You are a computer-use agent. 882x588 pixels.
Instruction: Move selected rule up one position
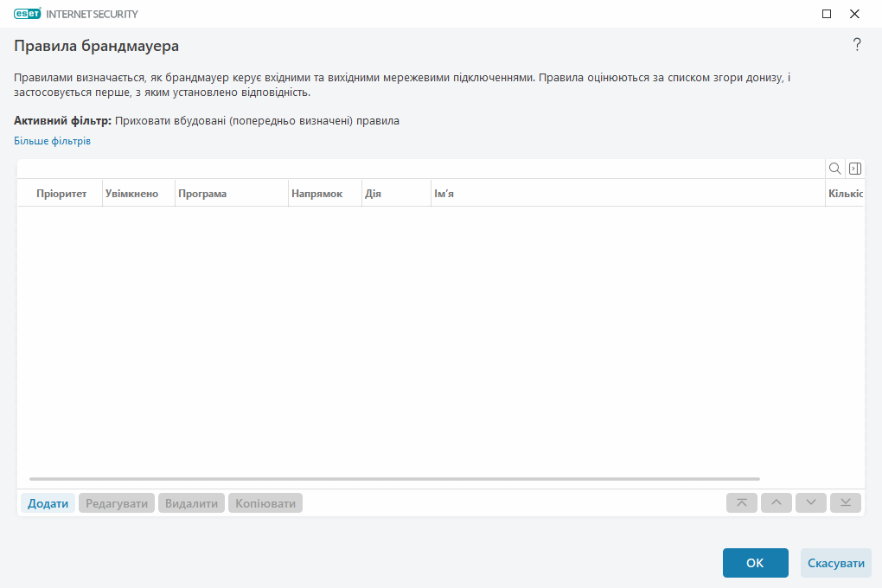point(777,503)
